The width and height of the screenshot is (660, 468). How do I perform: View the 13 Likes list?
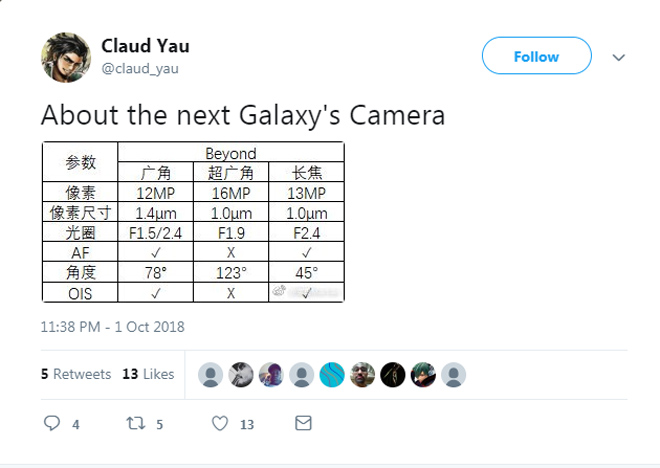[148, 374]
